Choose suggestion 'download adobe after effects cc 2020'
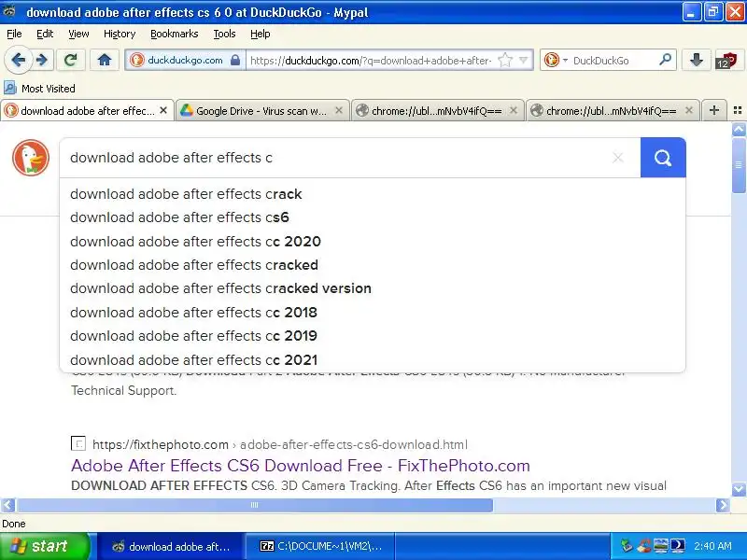 [x=373, y=241]
